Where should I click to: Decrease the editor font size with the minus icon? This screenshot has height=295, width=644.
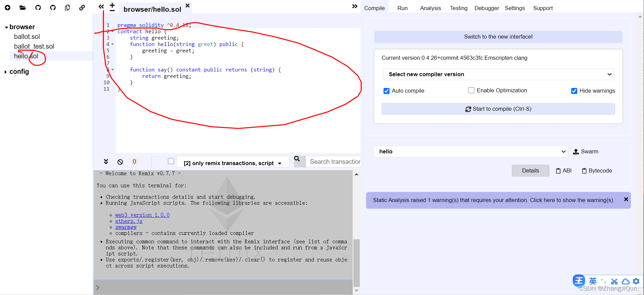(x=112, y=11)
